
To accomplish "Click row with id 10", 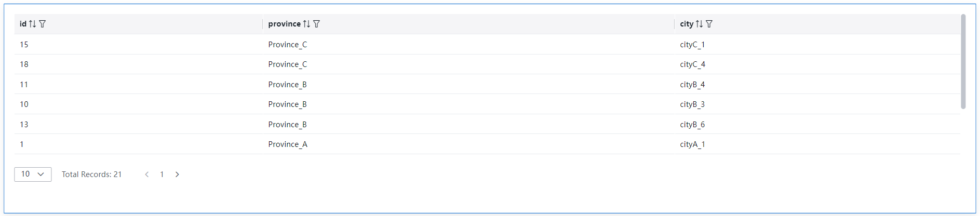I will click(x=487, y=104).
